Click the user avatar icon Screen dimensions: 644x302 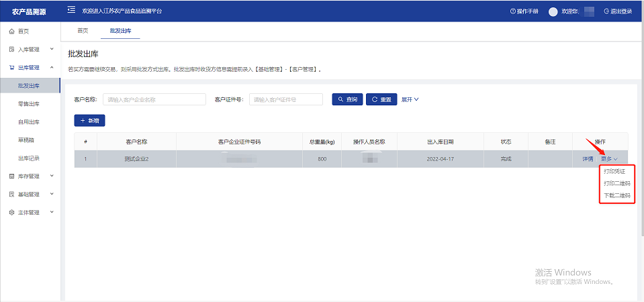553,11
